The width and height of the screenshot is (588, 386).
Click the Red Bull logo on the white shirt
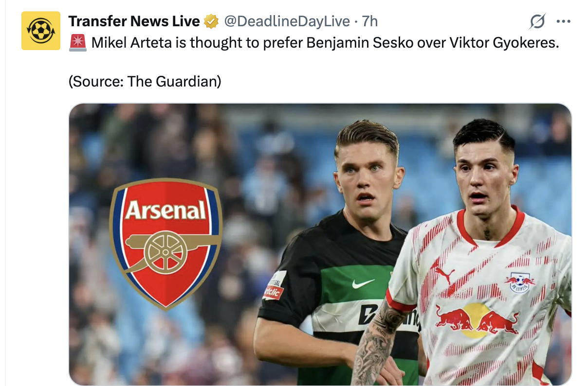point(476,320)
